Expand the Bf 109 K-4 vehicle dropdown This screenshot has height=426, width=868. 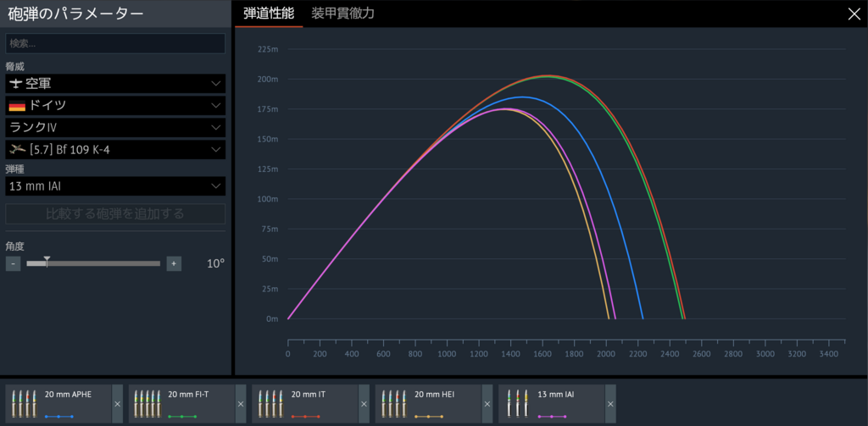coord(115,150)
